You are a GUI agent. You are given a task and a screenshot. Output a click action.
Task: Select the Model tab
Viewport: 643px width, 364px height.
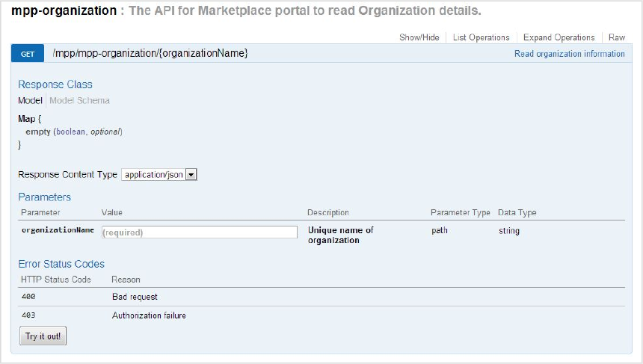[x=30, y=100]
